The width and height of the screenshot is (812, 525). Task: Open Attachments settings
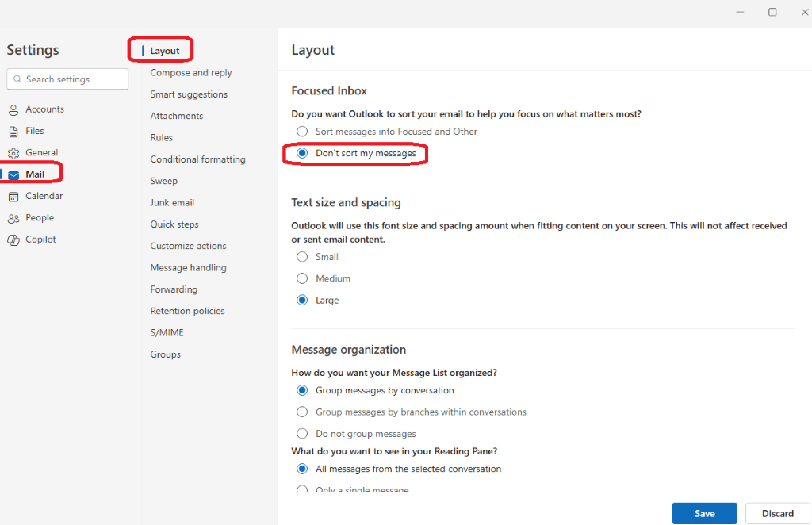(x=177, y=116)
